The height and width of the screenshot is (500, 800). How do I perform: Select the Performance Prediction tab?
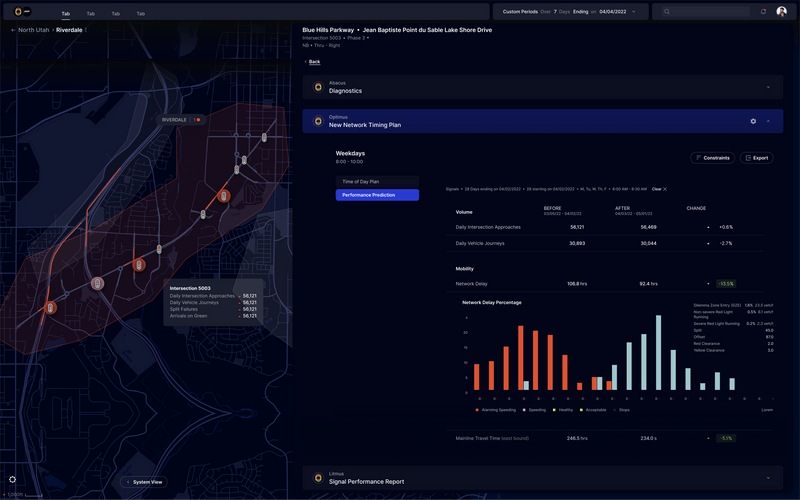[377, 195]
